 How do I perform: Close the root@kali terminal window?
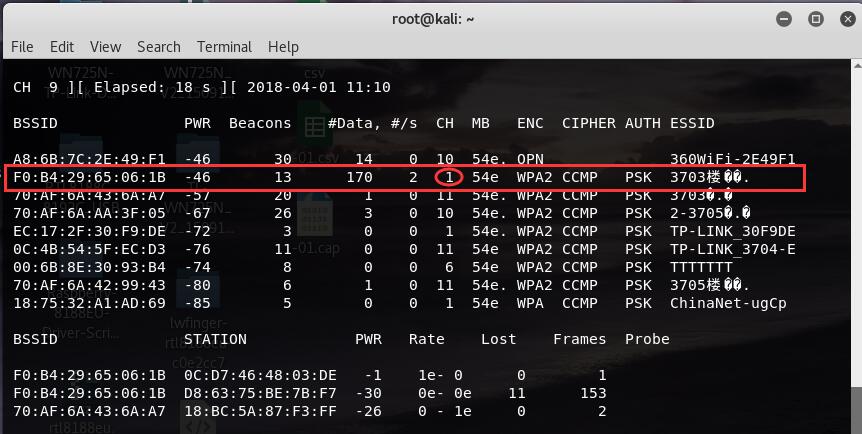(x=842, y=17)
